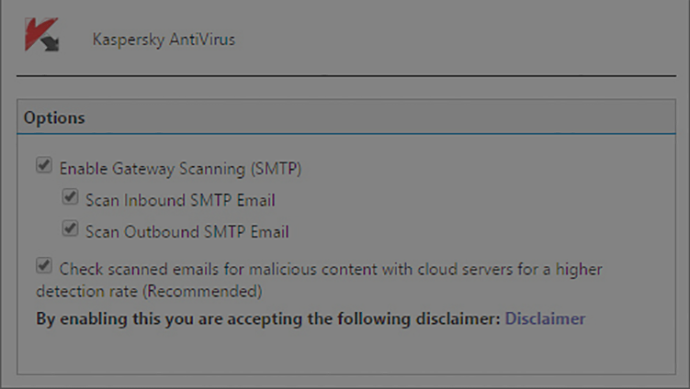Click blank header space right of Options
Viewport: 690px width, 389px height.
tap(378, 117)
